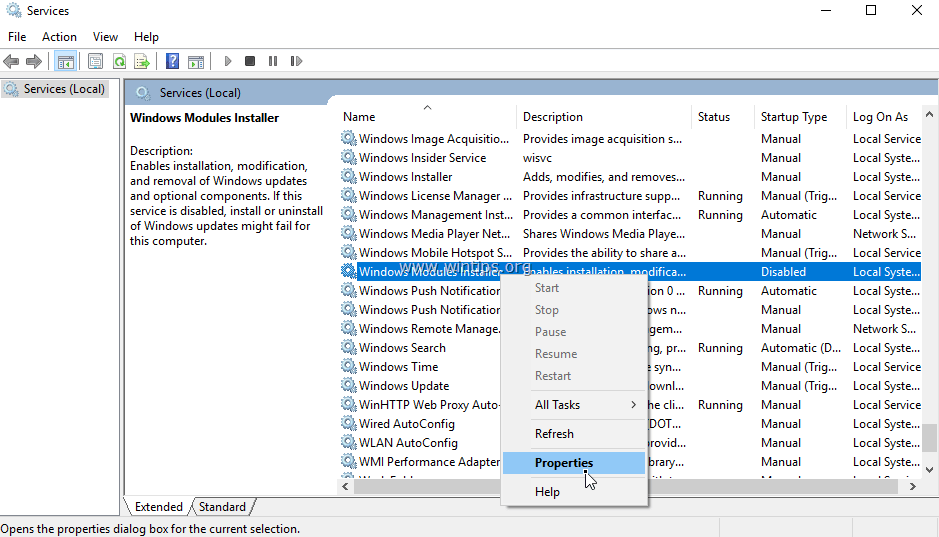This screenshot has width=939, height=537.
Task: Sort list by the Description column header
Action: pyautogui.click(x=604, y=117)
